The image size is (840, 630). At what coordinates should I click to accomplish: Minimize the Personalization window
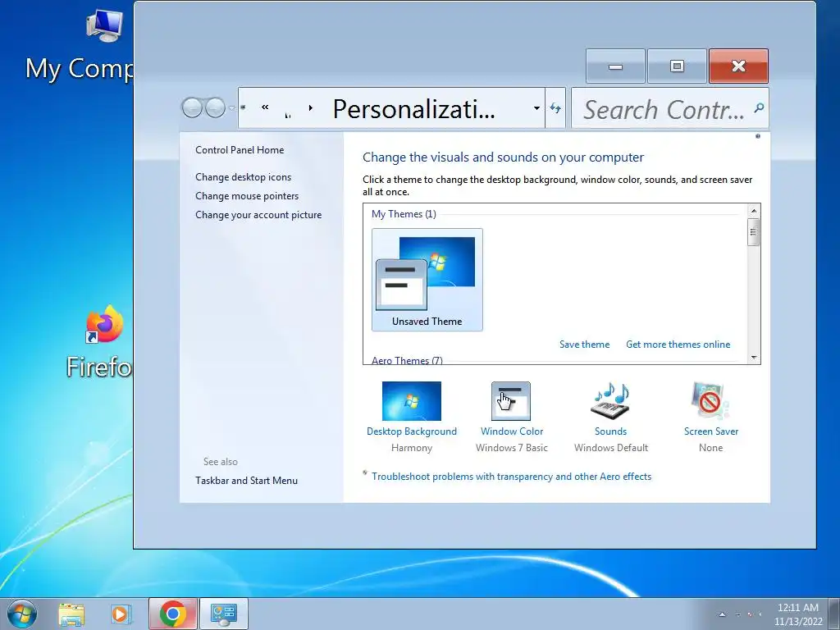[x=615, y=66]
